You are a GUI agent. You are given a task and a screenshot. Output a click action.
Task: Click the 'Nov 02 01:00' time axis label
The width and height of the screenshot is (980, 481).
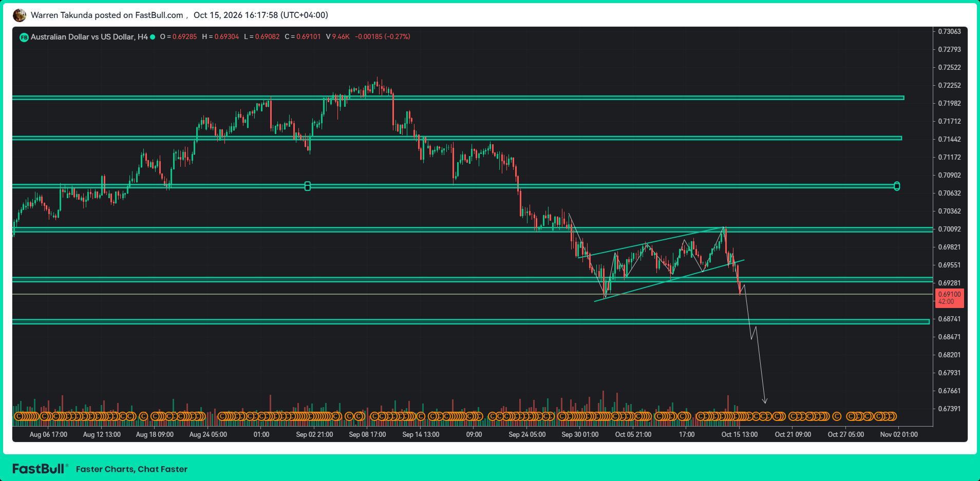pyautogui.click(x=899, y=434)
